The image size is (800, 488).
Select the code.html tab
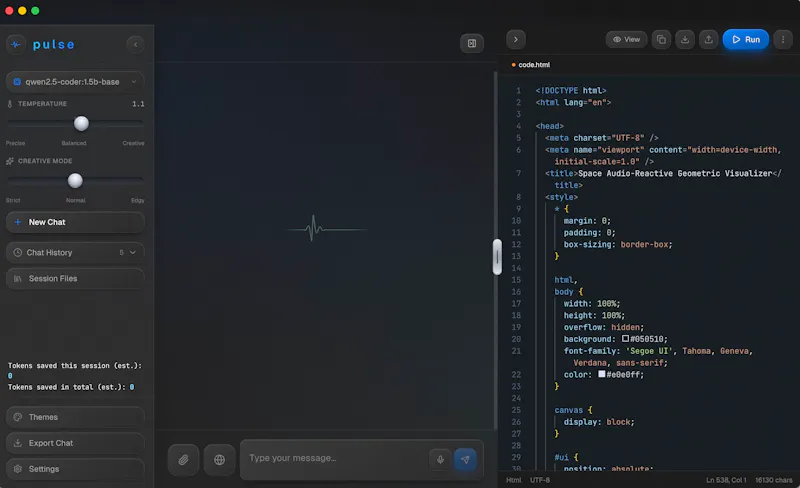[531, 65]
